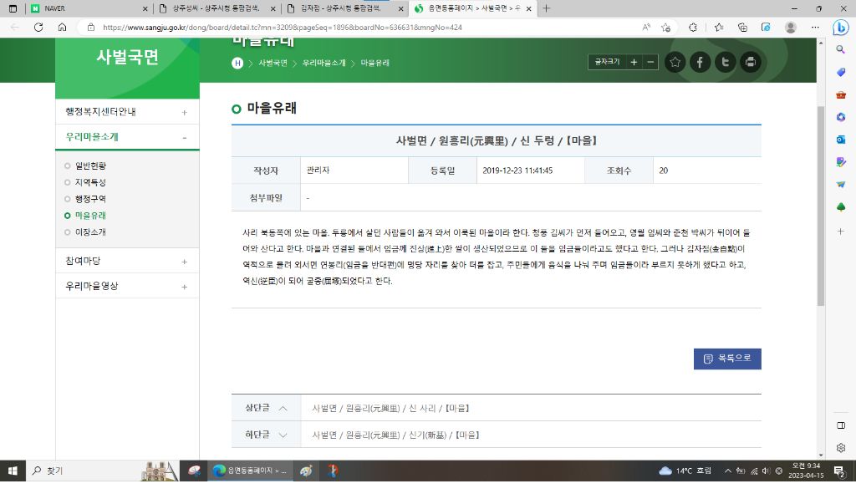Open the weather widget 14°C
Screen dimensions: 856x504
[x=685, y=471]
